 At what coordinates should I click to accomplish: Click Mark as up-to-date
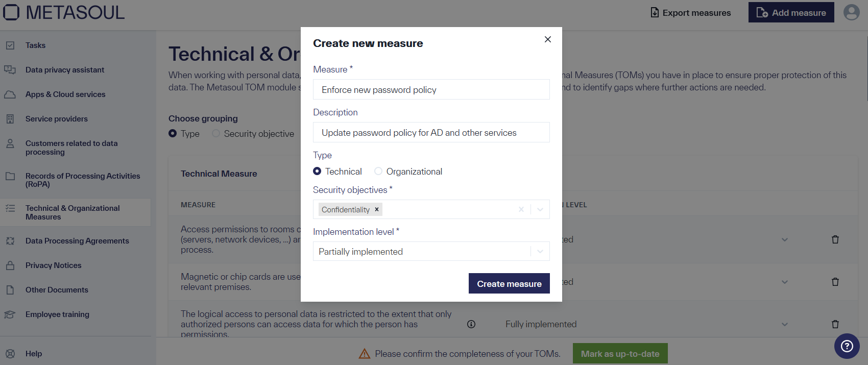point(620,353)
